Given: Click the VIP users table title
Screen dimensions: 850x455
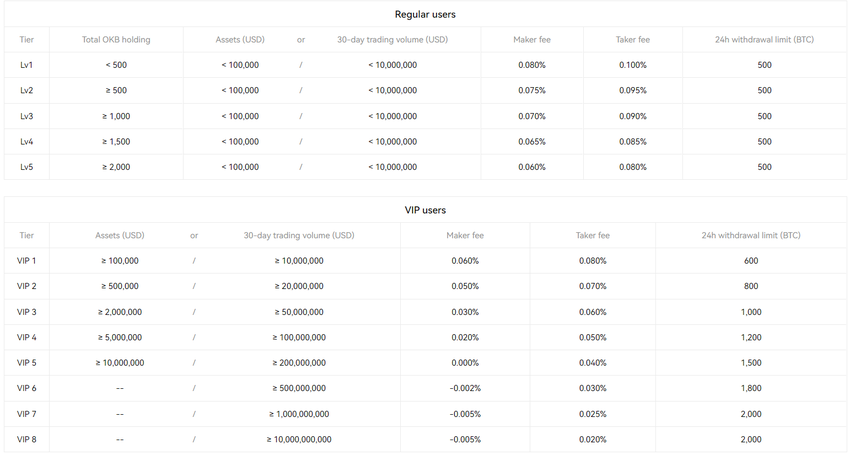Looking at the screenshot, I should coord(425,210).
